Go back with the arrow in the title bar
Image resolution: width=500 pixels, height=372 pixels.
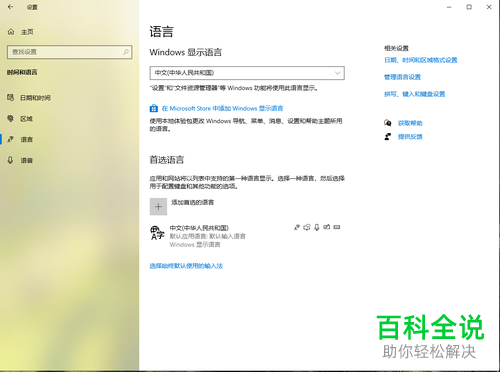point(10,7)
